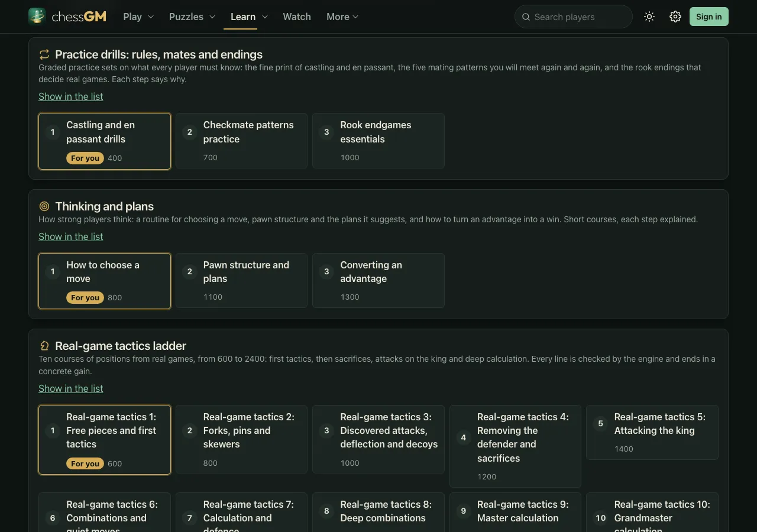Open Real-game tactics 7: Calculation and defence
The image size is (757, 532).
click(x=241, y=512)
